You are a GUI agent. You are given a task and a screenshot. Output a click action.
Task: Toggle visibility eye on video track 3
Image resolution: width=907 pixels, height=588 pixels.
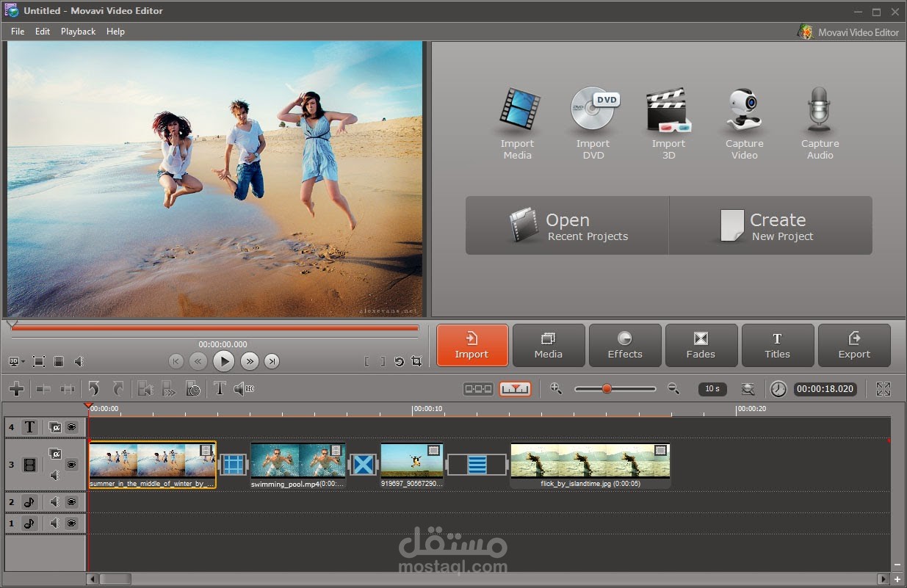[x=72, y=464]
